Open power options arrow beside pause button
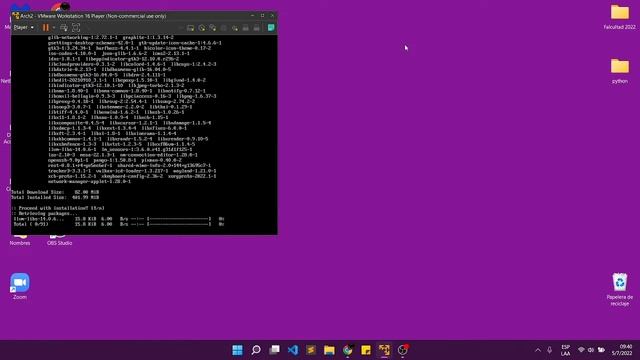This screenshot has height=360, width=640. pyautogui.click(x=54, y=28)
